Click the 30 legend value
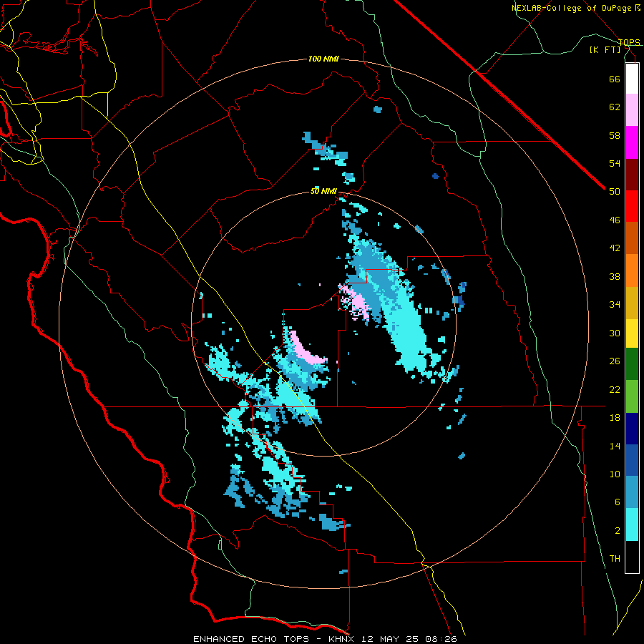Image resolution: width=644 pixels, height=644 pixels. 615,333
